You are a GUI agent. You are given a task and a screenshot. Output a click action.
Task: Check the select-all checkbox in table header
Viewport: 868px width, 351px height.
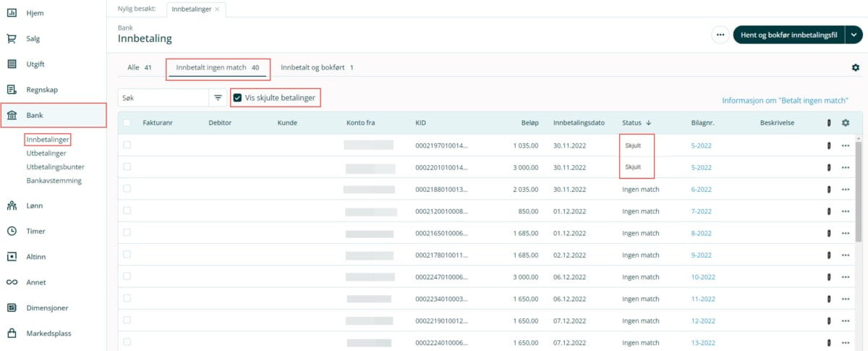click(x=127, y=123)
